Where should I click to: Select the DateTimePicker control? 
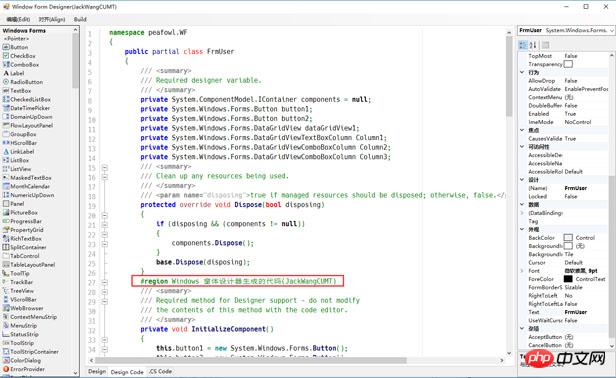[26, 108]
